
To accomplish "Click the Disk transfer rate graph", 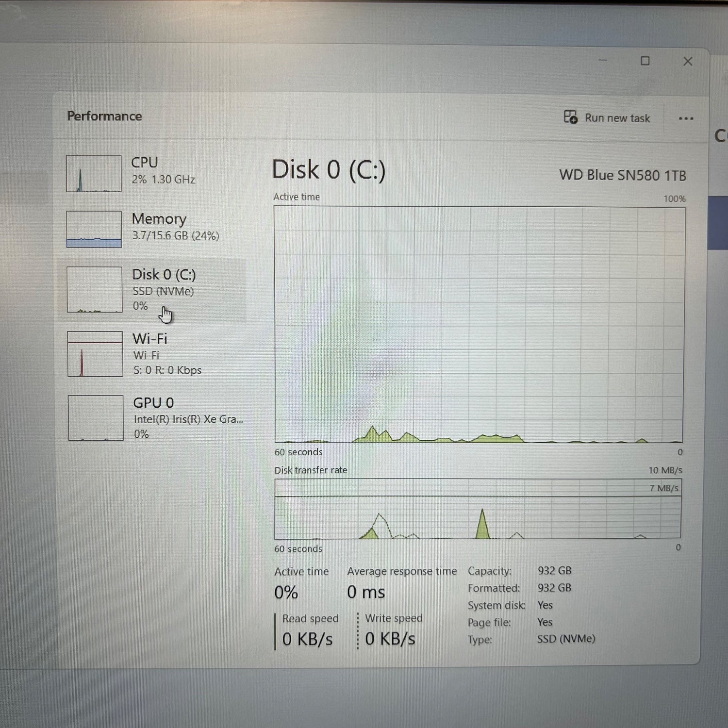I will coord(478,509).
